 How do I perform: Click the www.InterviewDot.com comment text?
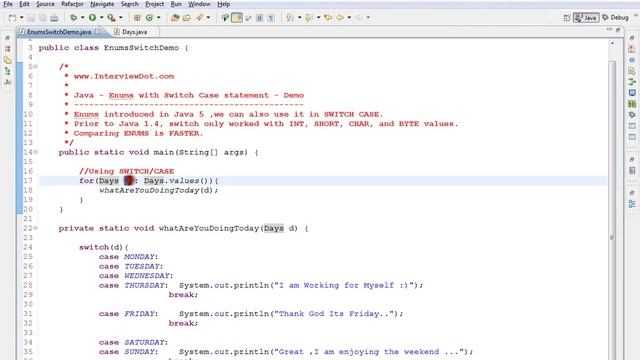tap(124, 76)
